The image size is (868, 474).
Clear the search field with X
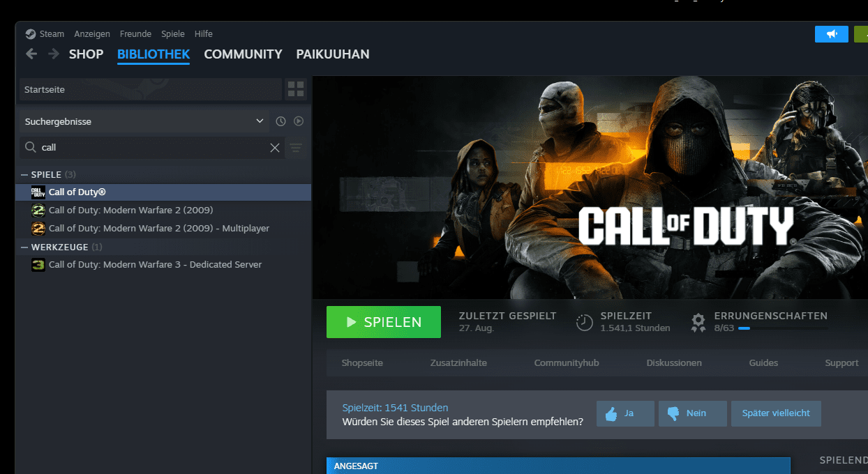(275, 148)
